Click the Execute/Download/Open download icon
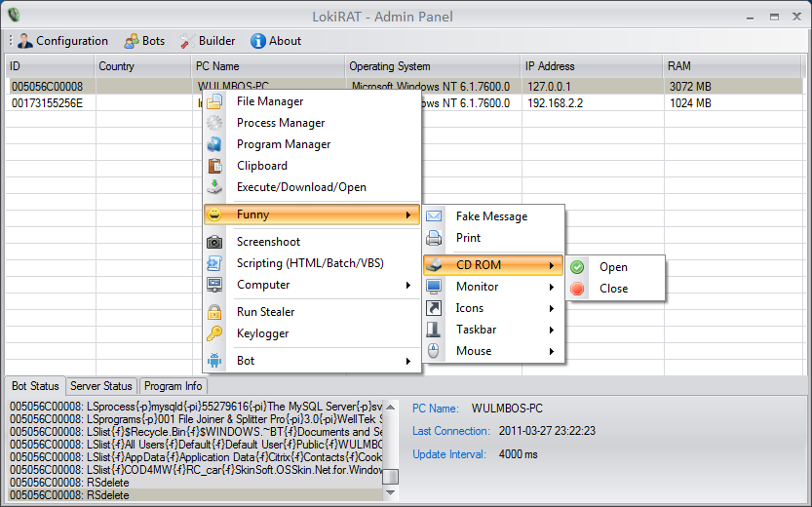The width and height of the screenshot is (812, 507). click(214, 187)
